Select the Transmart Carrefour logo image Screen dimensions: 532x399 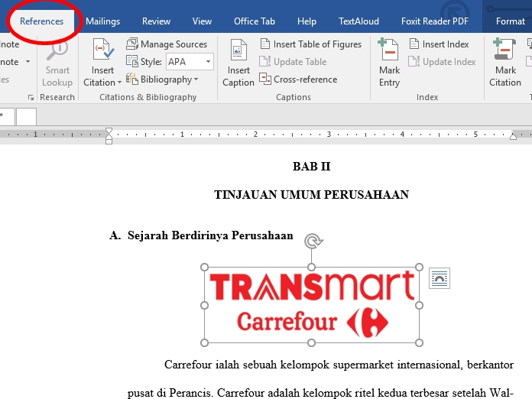311,305
